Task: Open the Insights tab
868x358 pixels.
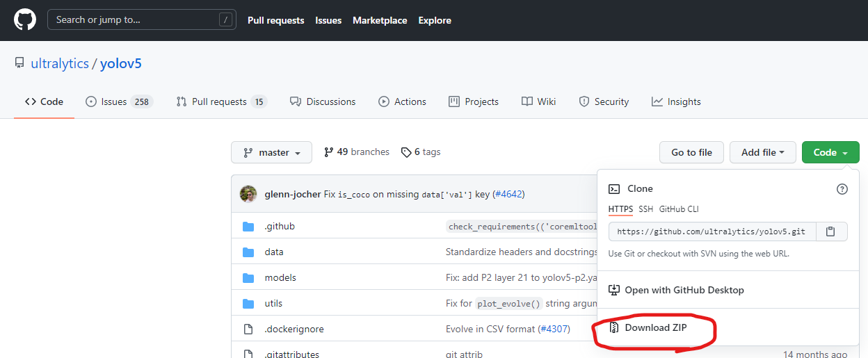Action: point(676,101)
